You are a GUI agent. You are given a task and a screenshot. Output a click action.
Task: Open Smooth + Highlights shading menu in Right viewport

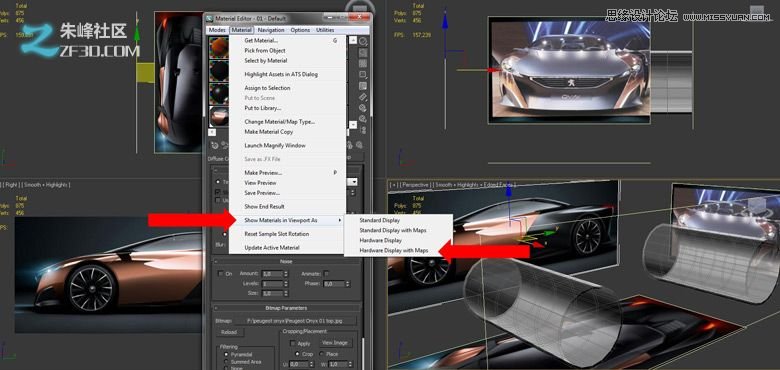point(46,185)
